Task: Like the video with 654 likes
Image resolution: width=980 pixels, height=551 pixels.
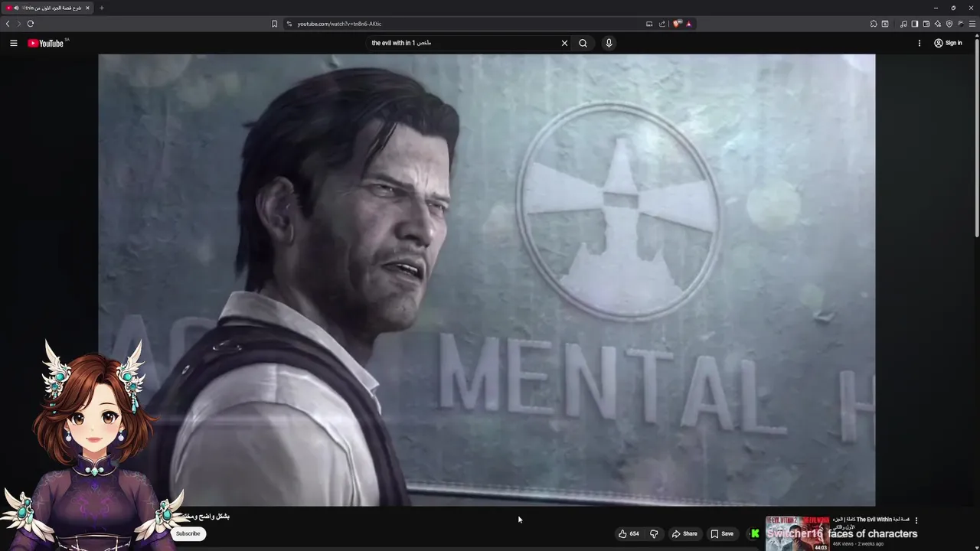Action: [629, 533]
